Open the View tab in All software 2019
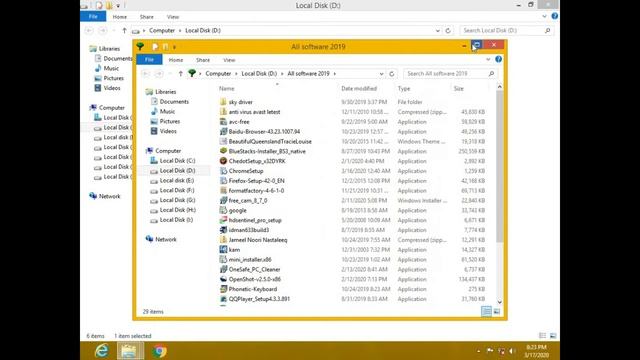Viewport: 640px width, 360px height. coord(229,60)
